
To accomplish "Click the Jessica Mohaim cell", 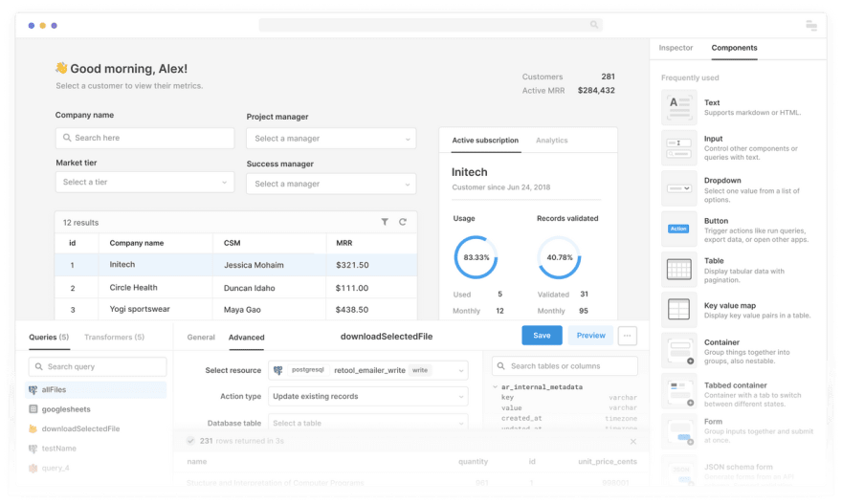I will (254, 265).
